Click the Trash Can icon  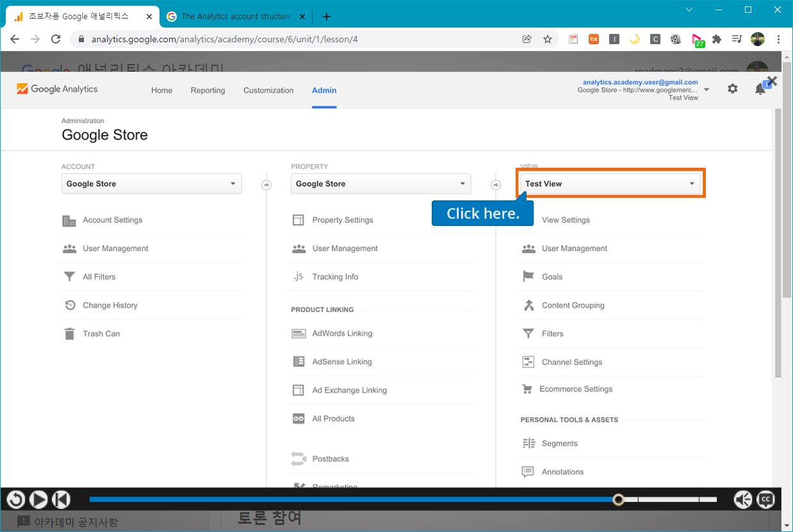[x=69, y=334]
